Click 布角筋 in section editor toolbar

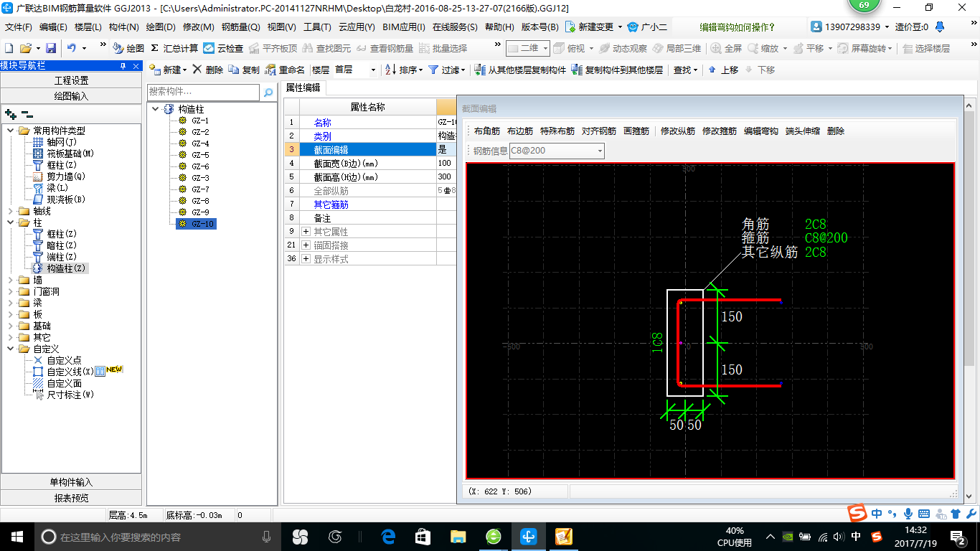[487, 131]
